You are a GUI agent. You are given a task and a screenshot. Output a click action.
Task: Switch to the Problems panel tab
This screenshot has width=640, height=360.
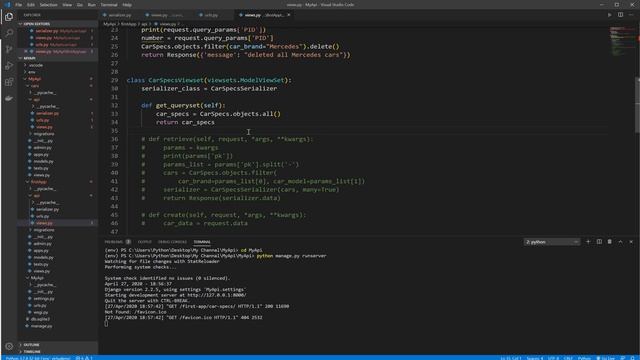tap(117, 242)
